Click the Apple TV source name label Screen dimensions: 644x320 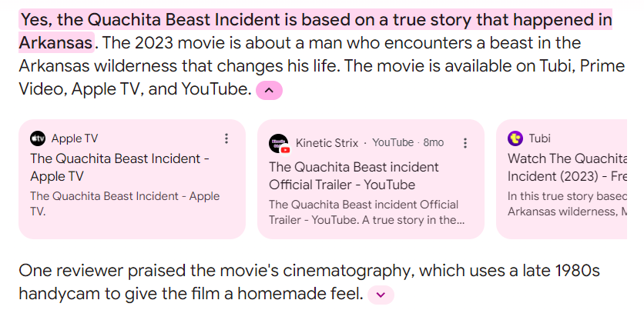[x=75, y=138]
